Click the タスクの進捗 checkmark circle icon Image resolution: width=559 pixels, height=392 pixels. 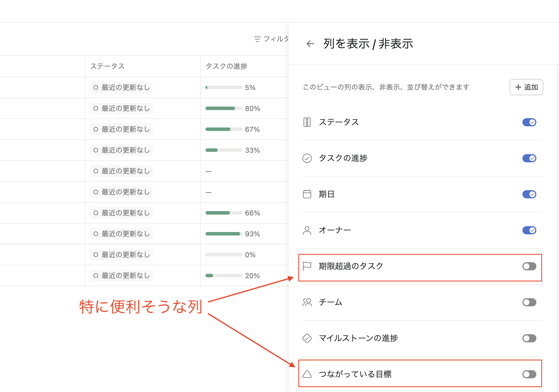coord(307,158)
